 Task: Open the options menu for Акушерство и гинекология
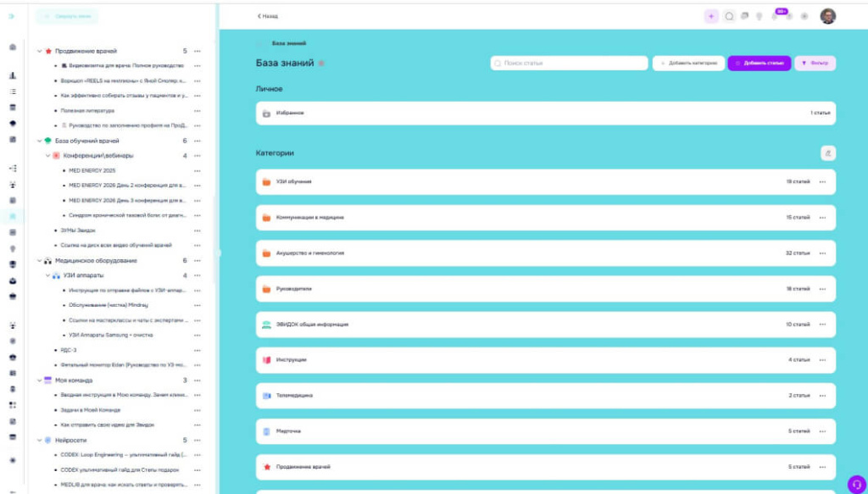tap(822, 253)
